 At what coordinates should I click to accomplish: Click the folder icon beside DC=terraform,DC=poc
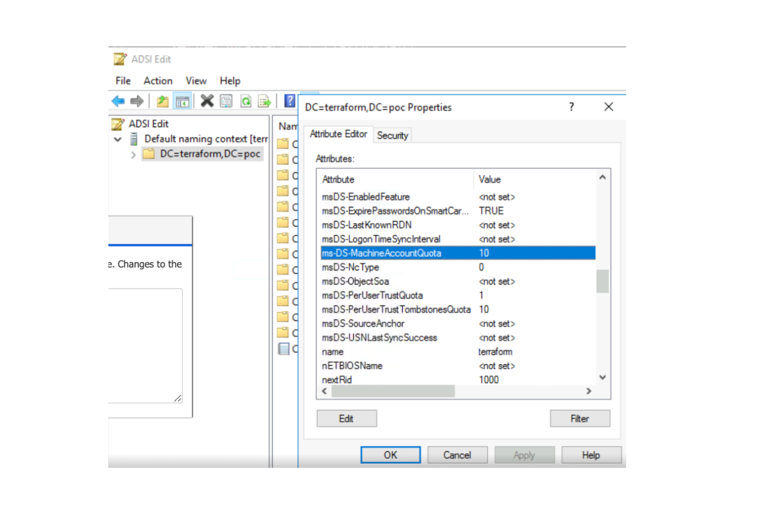(148, 154)
